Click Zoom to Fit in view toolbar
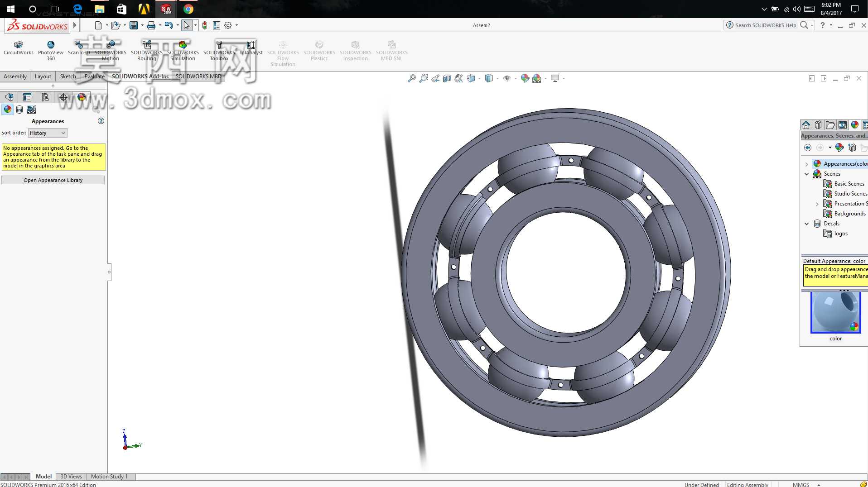Viewport: 868px width, 487px height. tap(411, 79)
